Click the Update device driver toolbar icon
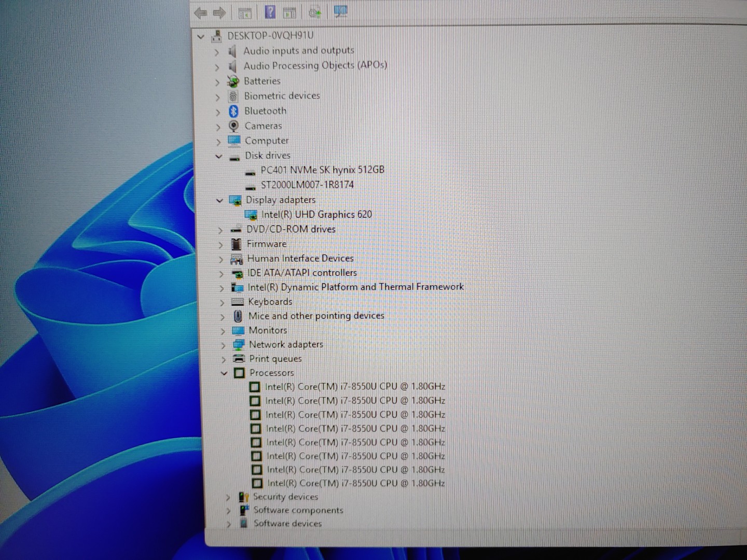The height and width of the screenshot is (560, 747). [315, 12]
